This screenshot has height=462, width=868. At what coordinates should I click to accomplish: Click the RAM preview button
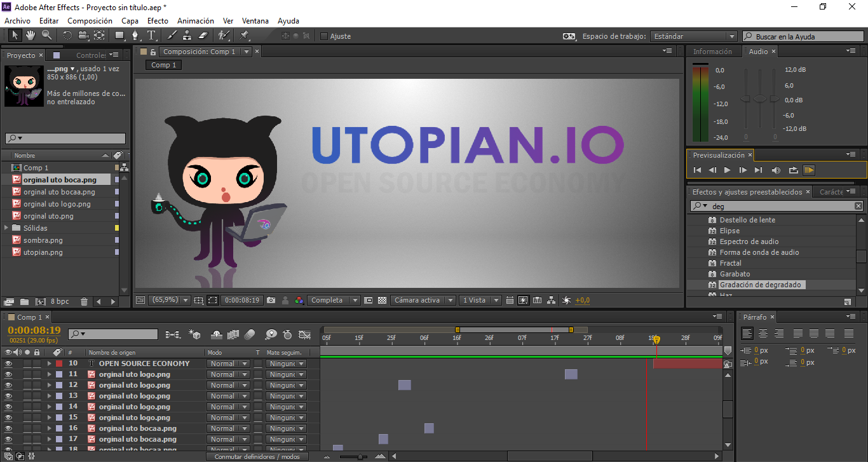click(809, 170)
